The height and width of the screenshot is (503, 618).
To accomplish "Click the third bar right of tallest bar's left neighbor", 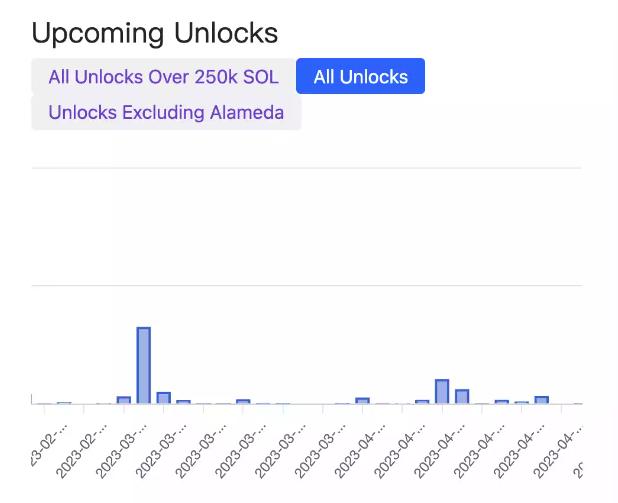I will click(183, 401).
